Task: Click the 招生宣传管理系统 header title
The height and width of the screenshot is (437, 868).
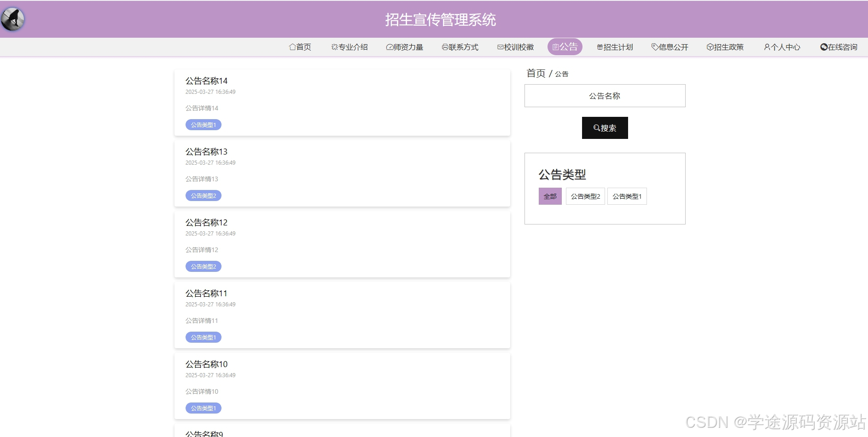Action: (x=441, y=20)
